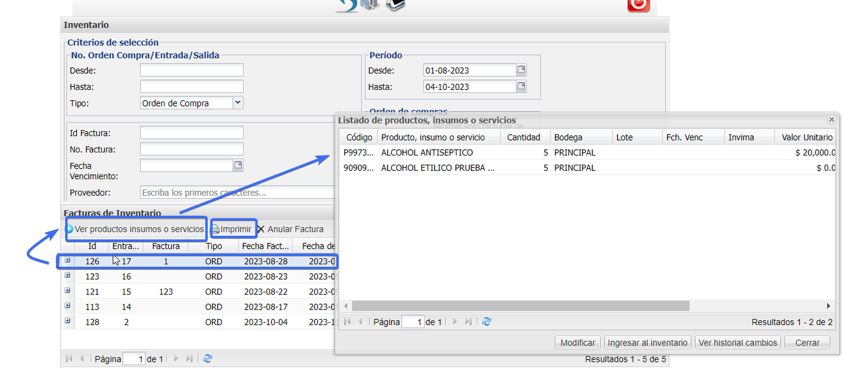Screen dimensions: 868x384
Task: Refresh the Facturas de Inventario grid
Action: pos(208,359)
